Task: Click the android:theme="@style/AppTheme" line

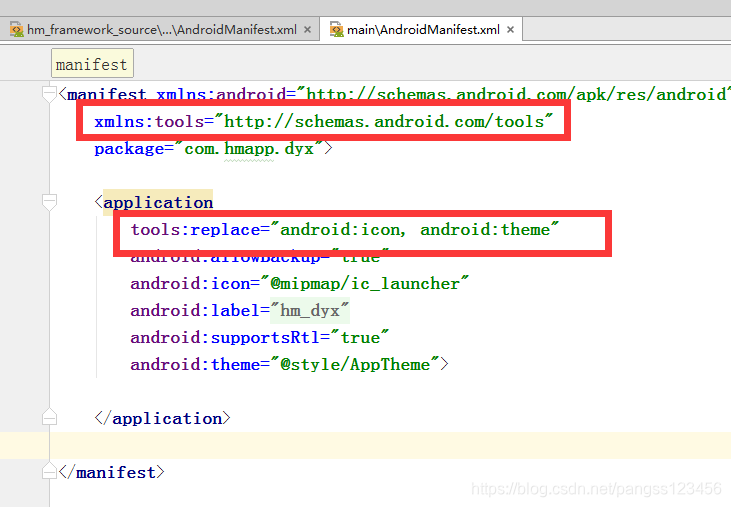Action: point(289,364)
